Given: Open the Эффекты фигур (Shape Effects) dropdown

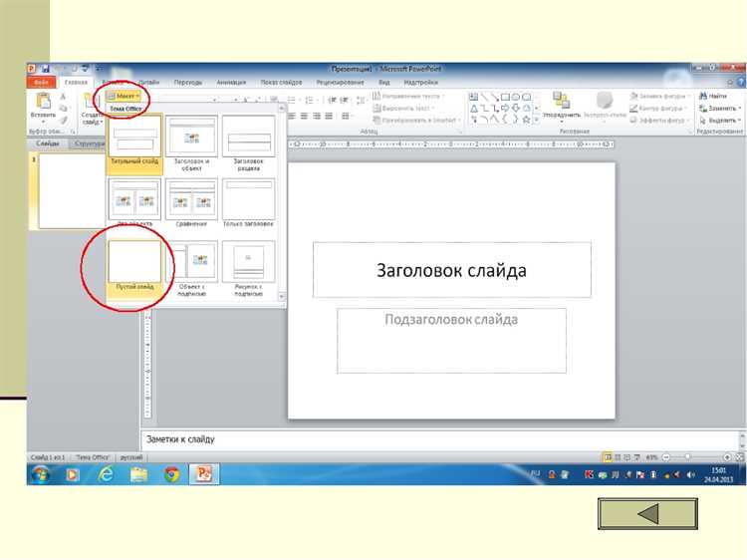Looking at the screenshot, I should 659,121.
